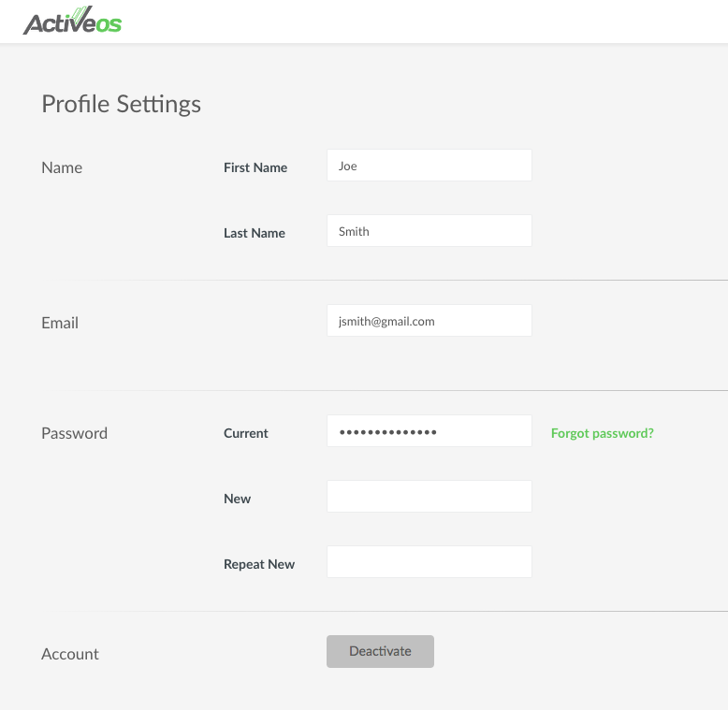Click the New password label
The height and width of the screenshot is (710, 728).
click(238, 499)
